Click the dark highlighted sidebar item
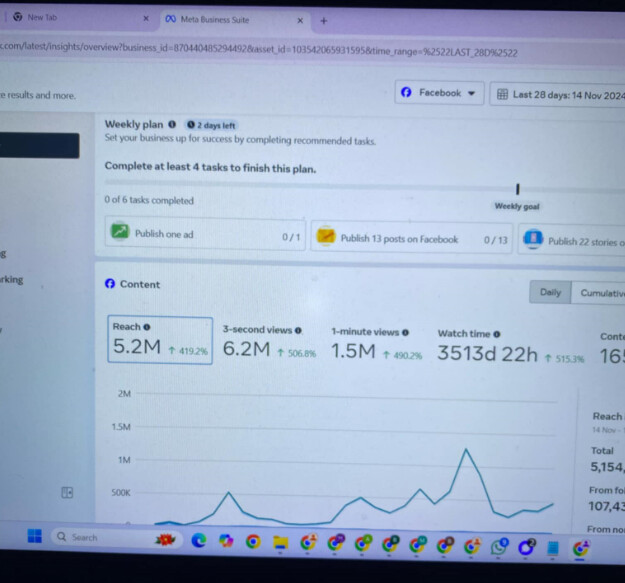The image size is (625, 583). tap(39, 145)
